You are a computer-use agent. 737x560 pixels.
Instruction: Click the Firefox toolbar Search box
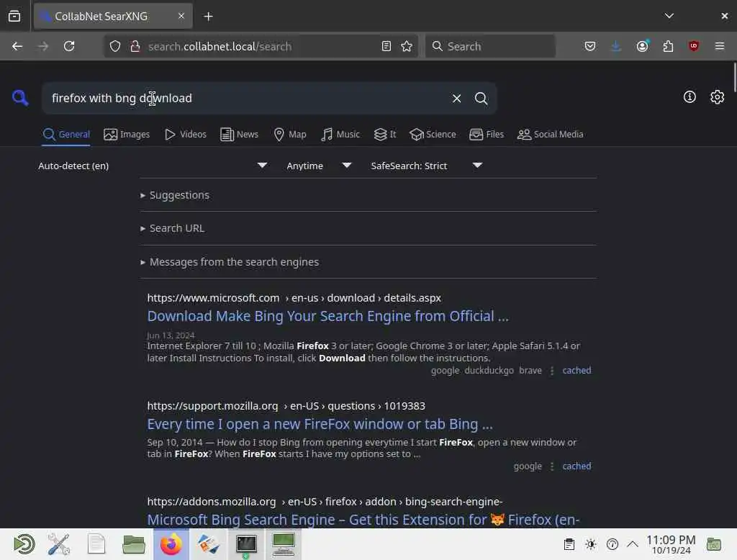click(x=490, y=46)
